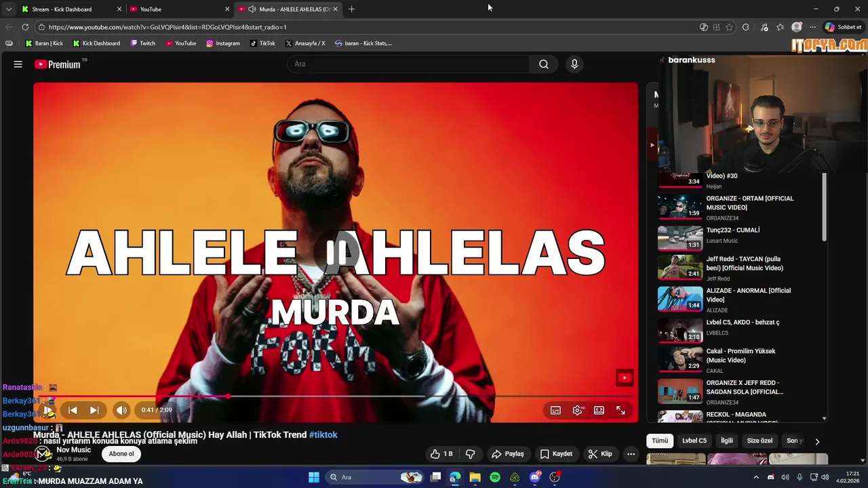The width and height of the screenshot is (868, 488).
Task: Open the browser extensions icon
Action: click(x=745, y=27)
